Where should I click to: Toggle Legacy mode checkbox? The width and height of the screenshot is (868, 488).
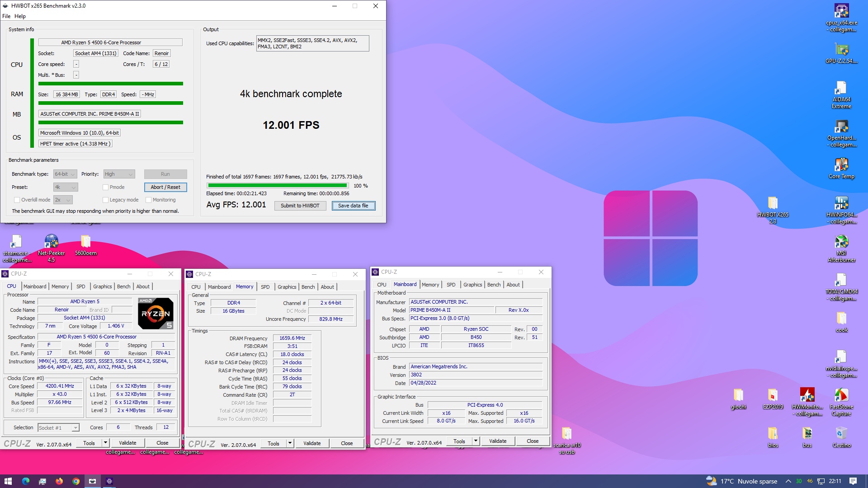(x=105, y=200)
